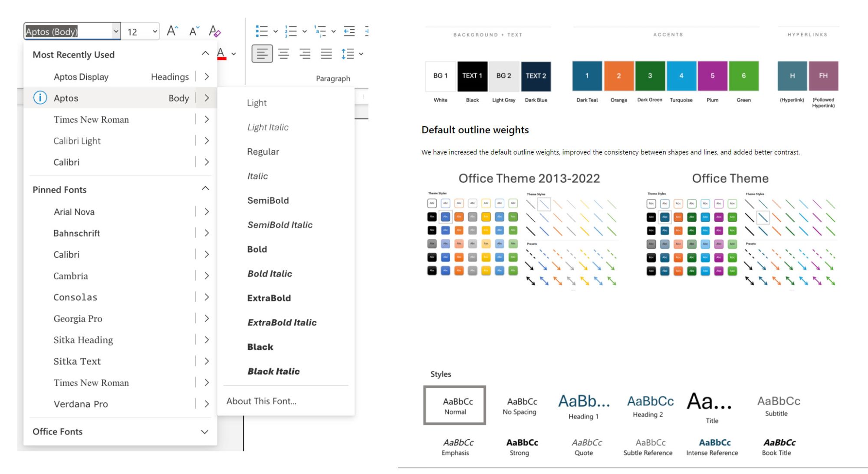This screenshot has height=474, width=868.
Task: Click the Followed Hyperlink FH swatch
Action: click(x=823, y=76)
